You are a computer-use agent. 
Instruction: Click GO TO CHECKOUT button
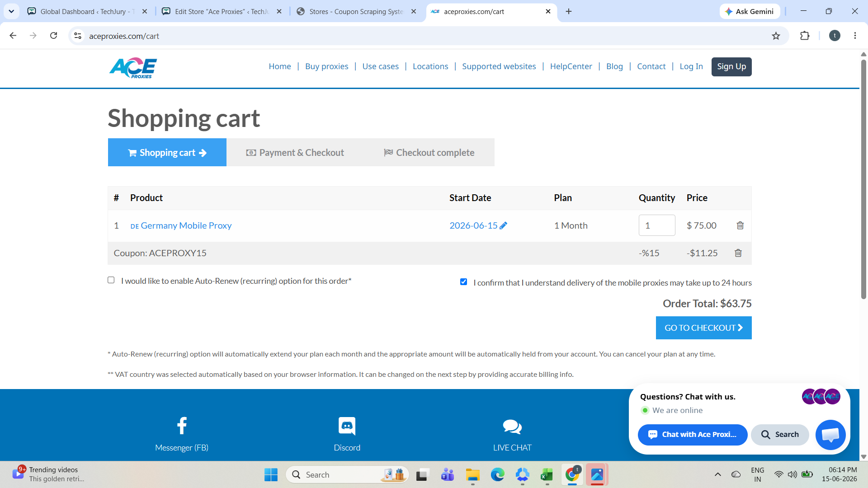pyautogui.click(x=703, y=328)
